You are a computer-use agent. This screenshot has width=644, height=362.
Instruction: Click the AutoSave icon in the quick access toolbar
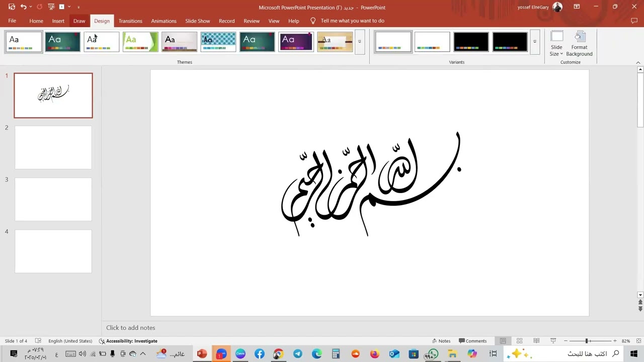12,7
